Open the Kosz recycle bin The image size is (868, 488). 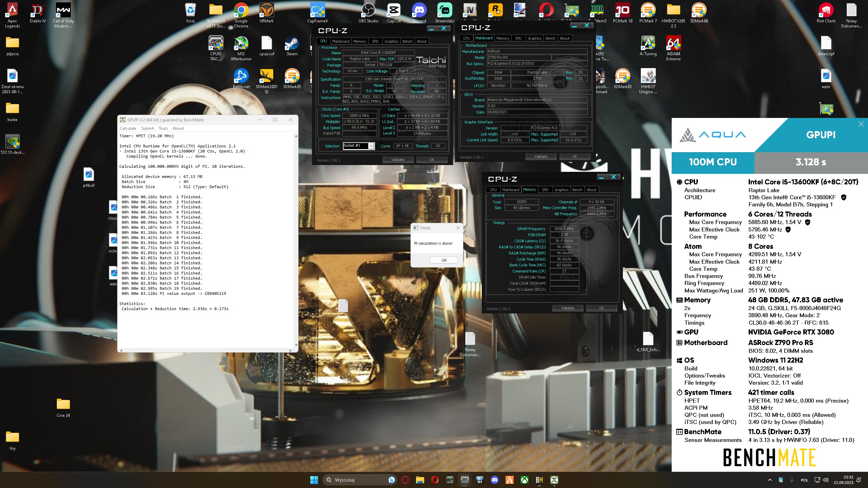pyautogui.click(x=190, y=14)
